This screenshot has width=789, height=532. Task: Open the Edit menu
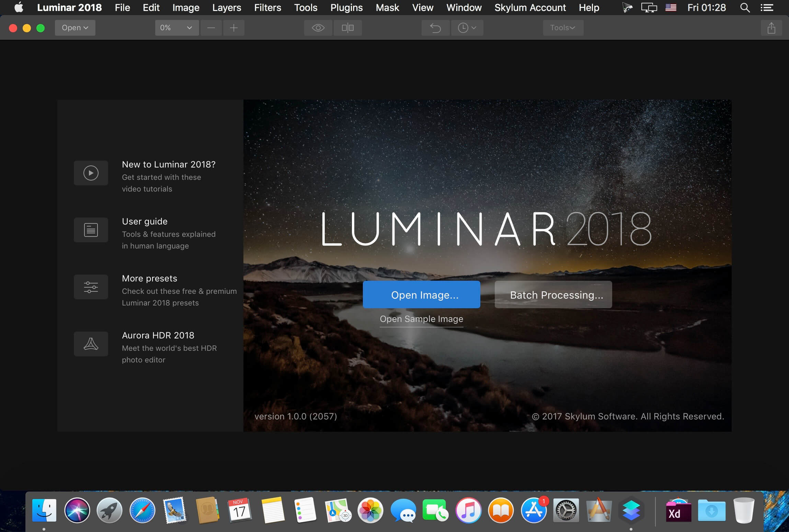tap(151, 8)
